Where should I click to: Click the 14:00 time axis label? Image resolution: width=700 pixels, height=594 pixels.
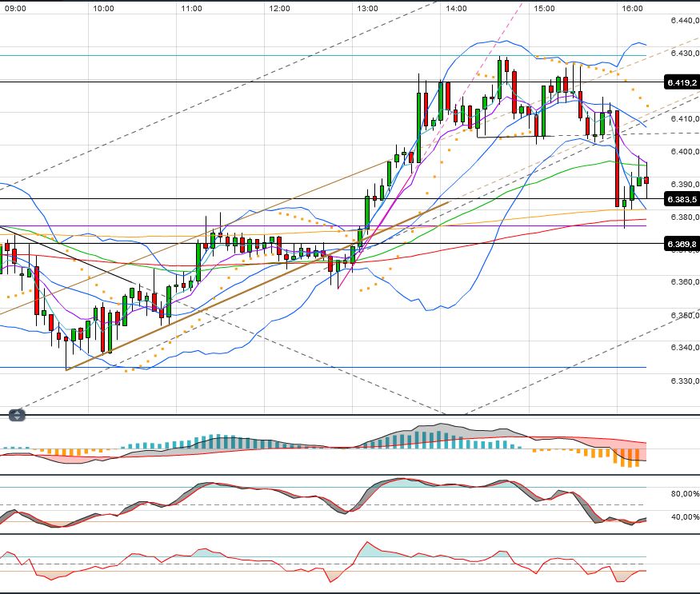click(456, 9)
